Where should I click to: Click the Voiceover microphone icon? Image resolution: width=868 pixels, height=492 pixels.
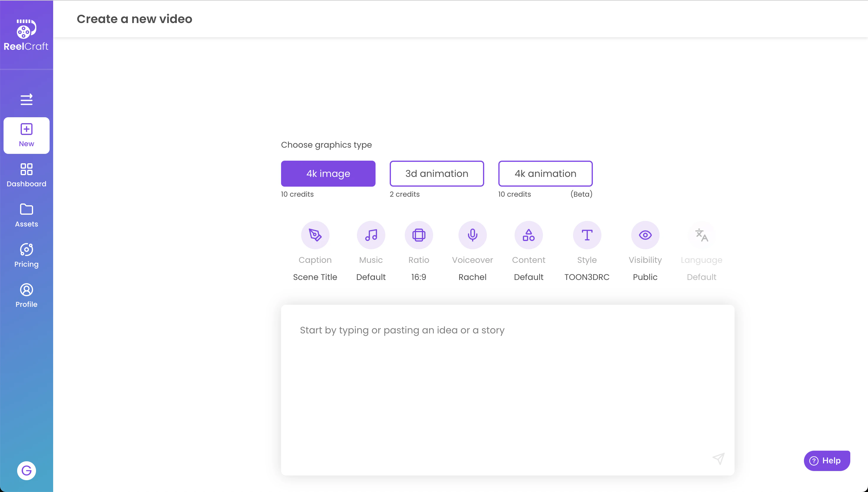[x=472, y=235]
